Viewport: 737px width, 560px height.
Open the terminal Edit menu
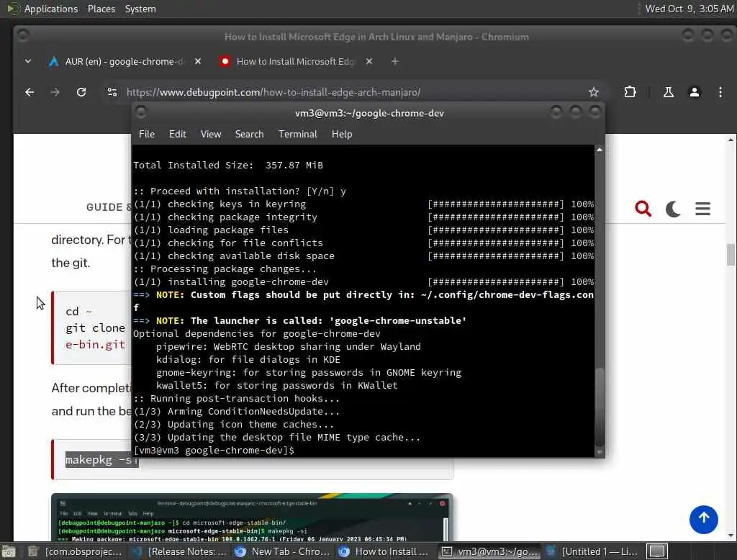(177, 134)
